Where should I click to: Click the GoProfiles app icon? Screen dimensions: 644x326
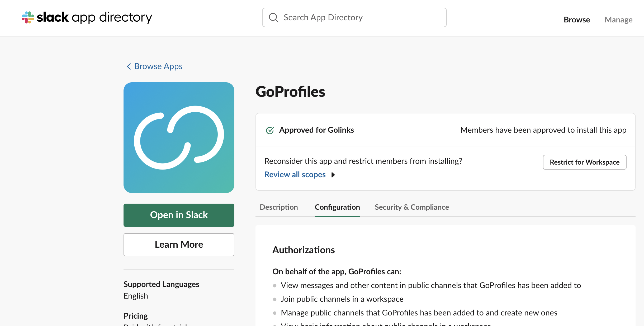click(179, 137)
